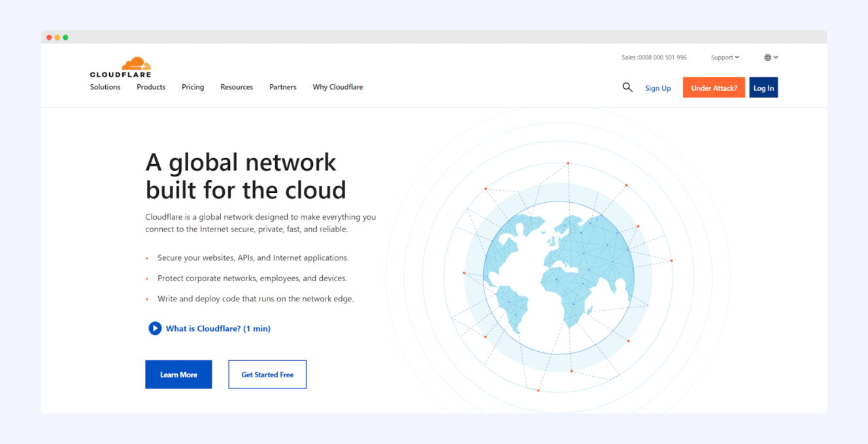The height and width of the screenshot is (444, 868).
Task: Click the Cloudflare cloud logo
Action: 121,67
